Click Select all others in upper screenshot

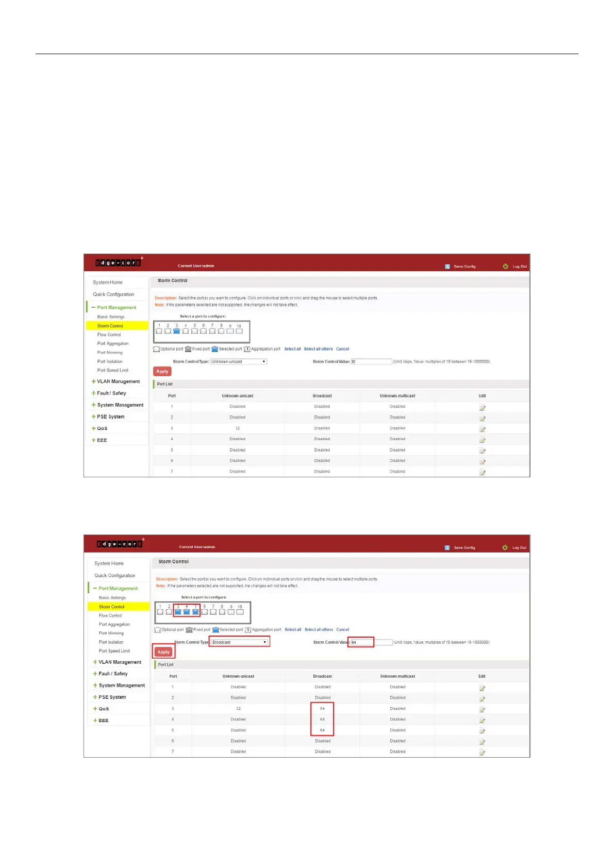pyautogui.click(x=318, y=349)
